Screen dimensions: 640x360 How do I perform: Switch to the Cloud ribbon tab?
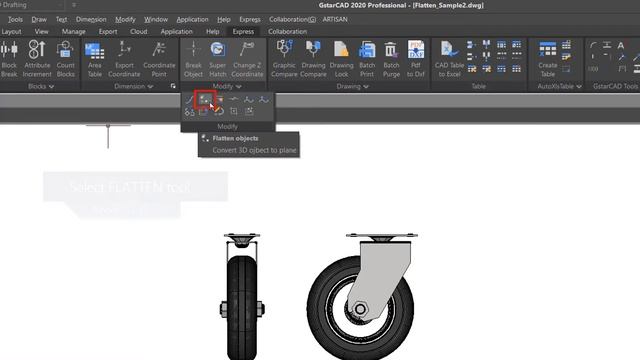pyautogui.click(x=138, y=31)
